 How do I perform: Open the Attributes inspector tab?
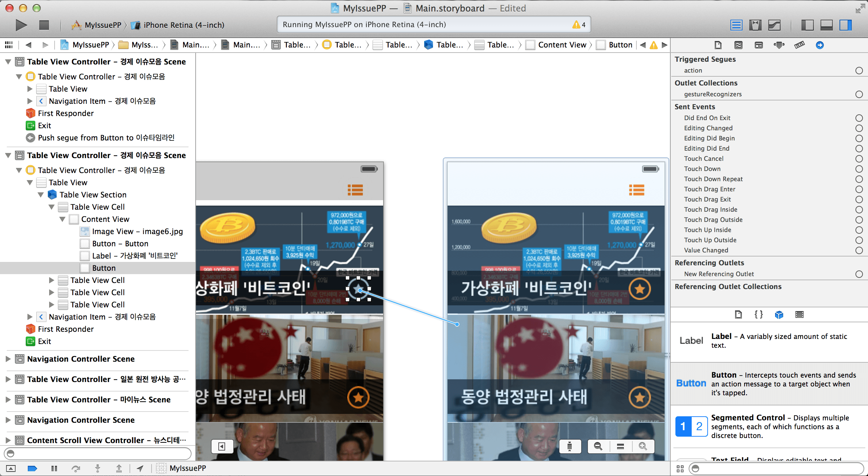coord(779,45)
